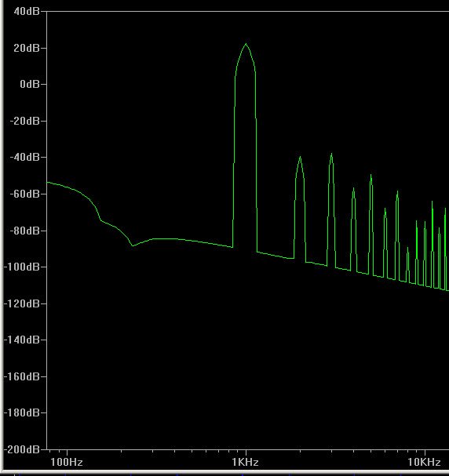The image size is (449, 476).
Task: Click the fundamental peak tip near 1KHz
Action: [x=246, y=45]
